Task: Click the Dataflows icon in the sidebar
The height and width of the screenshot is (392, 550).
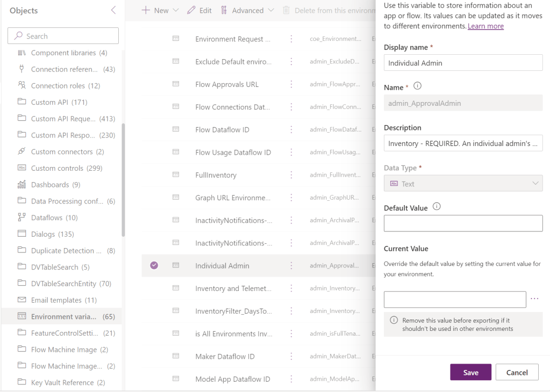Action: pos(22,217)
